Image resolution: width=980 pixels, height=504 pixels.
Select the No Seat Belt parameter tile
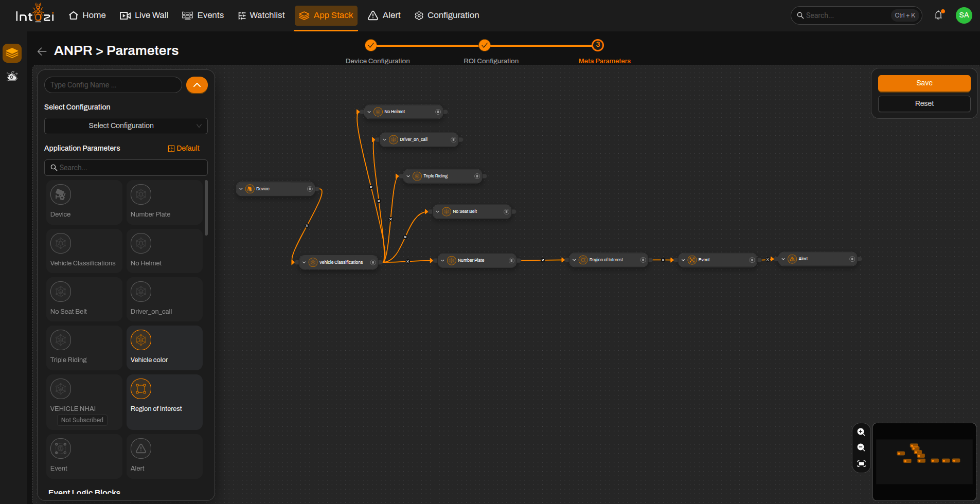[84, 299]
